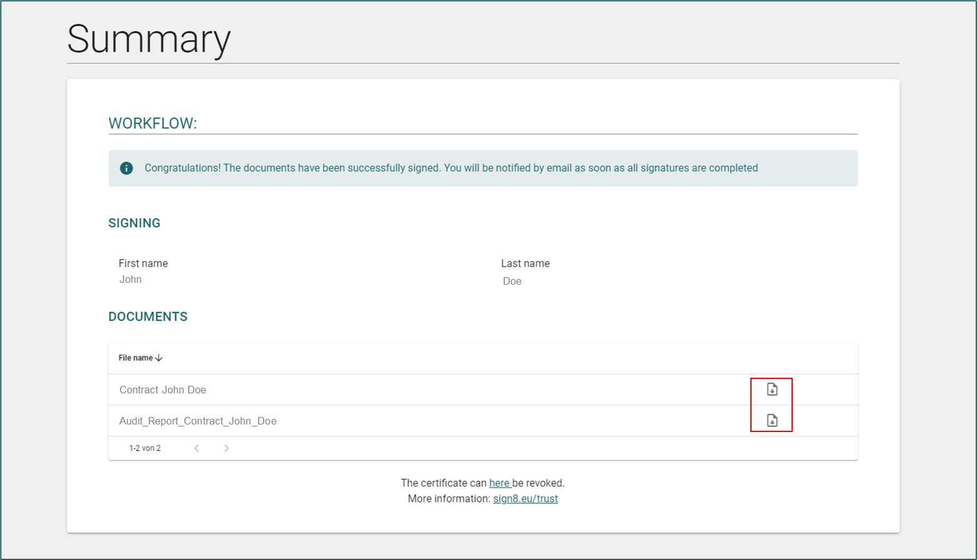Click the '1-2 von 2' pagination label
Viewport: 977px width, 560px height.
pos(145,448)
